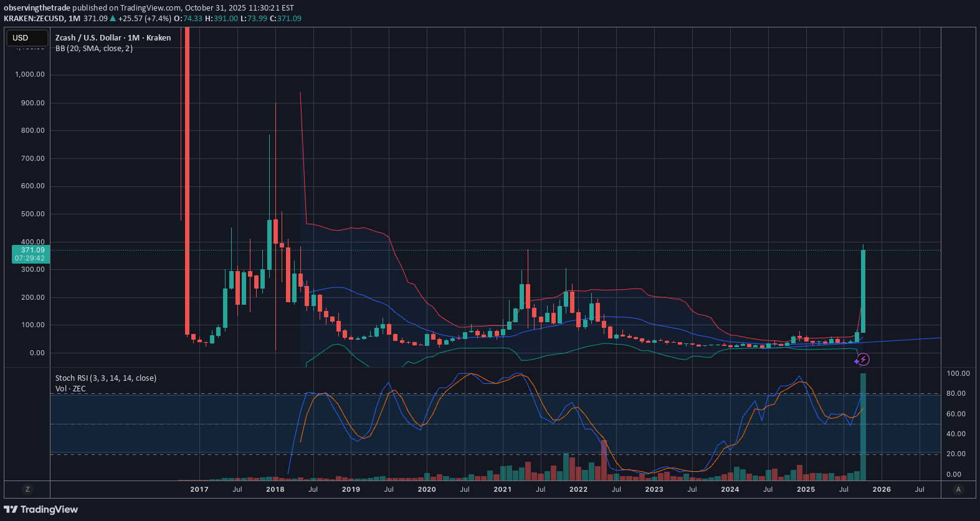The width and height of the screenshot is (980, 521).
Task: Click the 1,000.00 price axis label
Action: [x=30, y=74]
